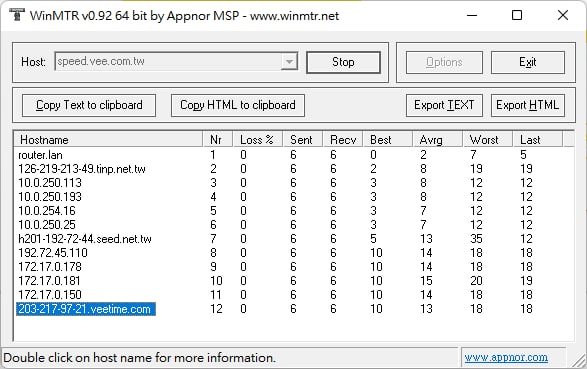Open the Host dropdown arrow
The height and width of the screenshot is (369, 587).
point(289,62)
